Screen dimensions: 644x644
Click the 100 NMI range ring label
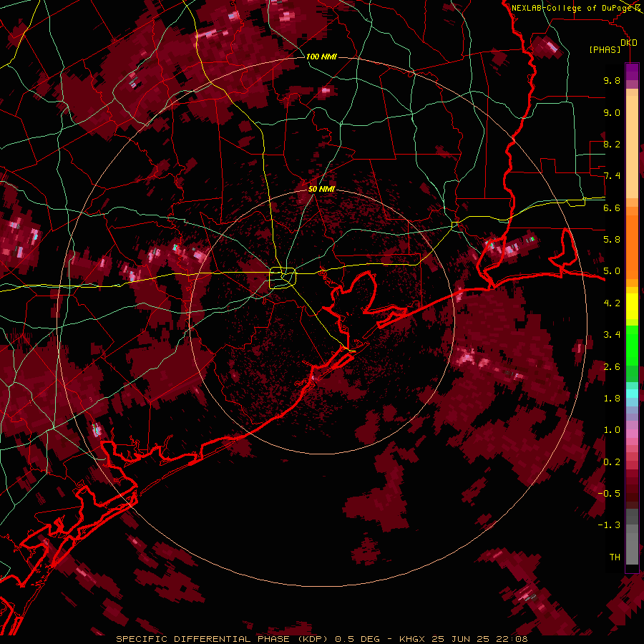[x=321, y=57]
